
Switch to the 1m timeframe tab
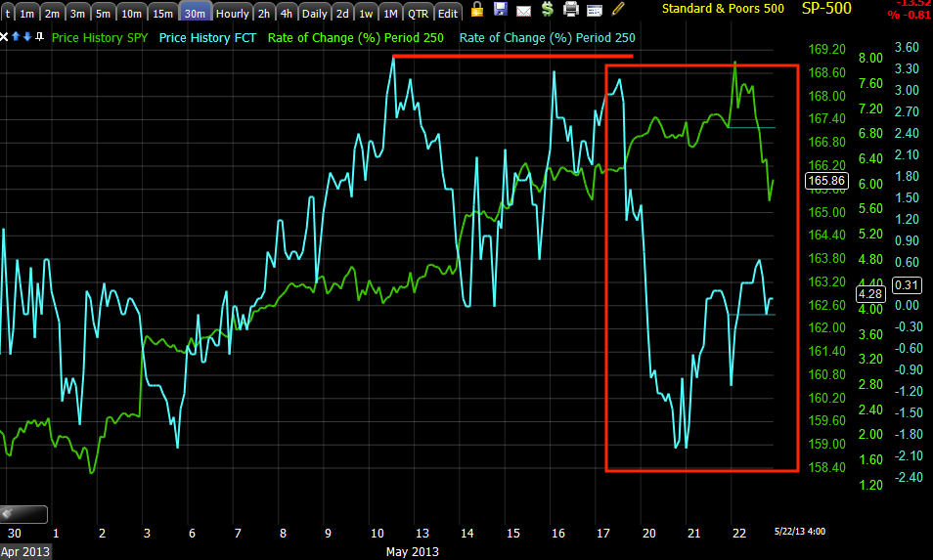click(x=27, y=13)
